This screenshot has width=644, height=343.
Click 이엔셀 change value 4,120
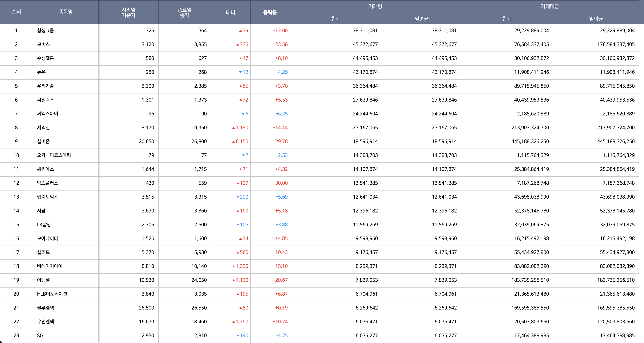(x=240, y=280)
